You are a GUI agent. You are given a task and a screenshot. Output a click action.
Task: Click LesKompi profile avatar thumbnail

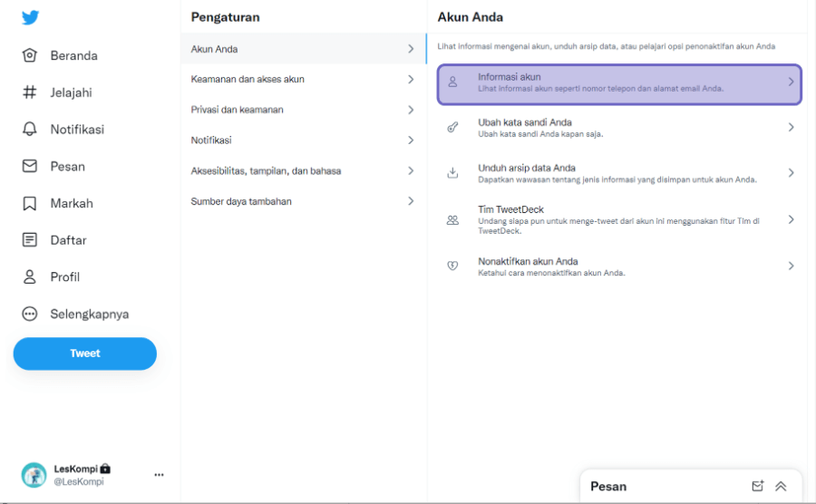click(34, 475)
